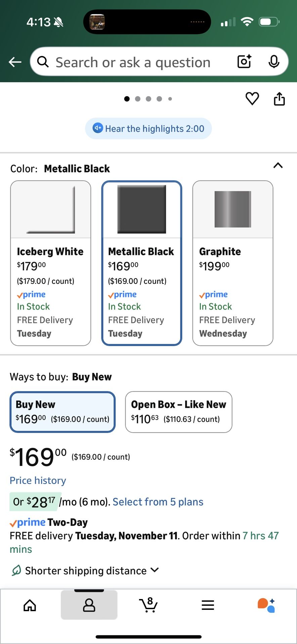Open the hamburger menu tab
The image size is (297, 644).
pos(208,605)
